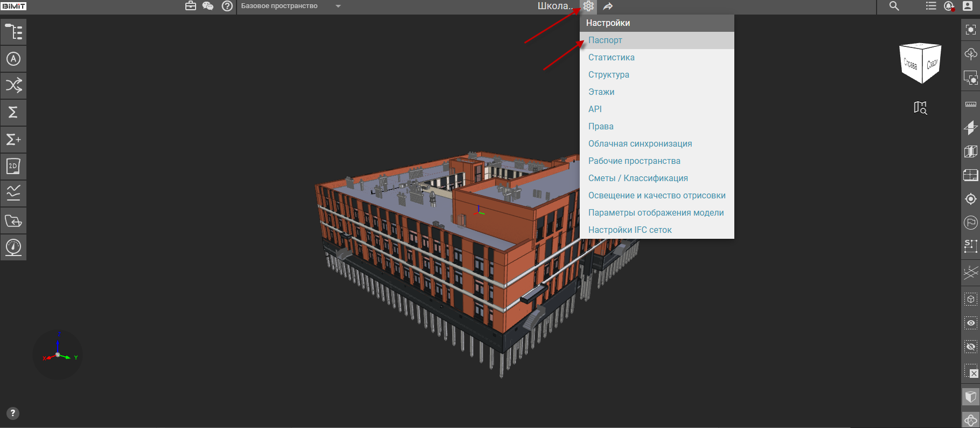Hide elements with crossed-eye icon
The image size is (980, 428).
point(971,347)
